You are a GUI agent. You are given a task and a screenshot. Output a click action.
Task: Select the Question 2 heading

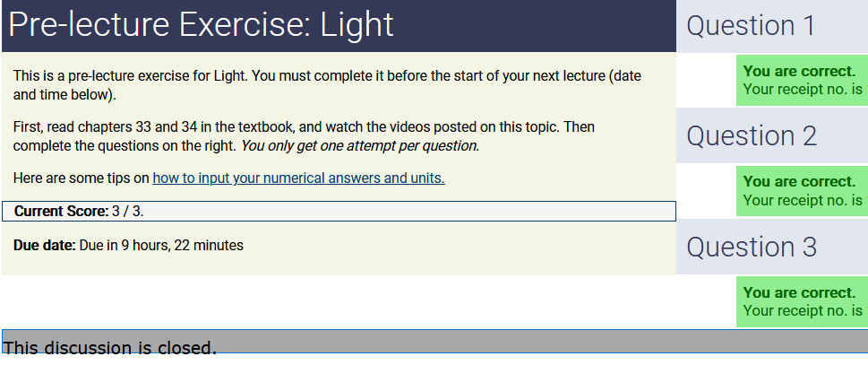[752, 136]
